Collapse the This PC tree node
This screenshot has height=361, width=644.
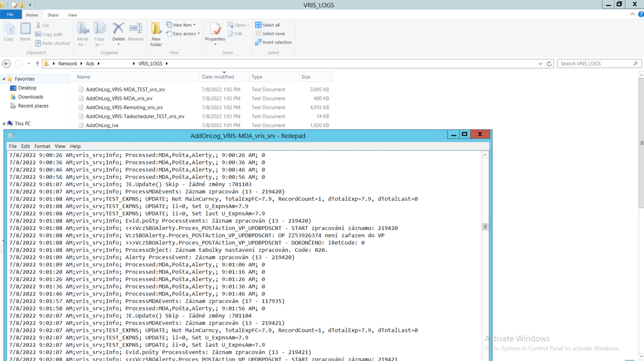tap(4, 124)
